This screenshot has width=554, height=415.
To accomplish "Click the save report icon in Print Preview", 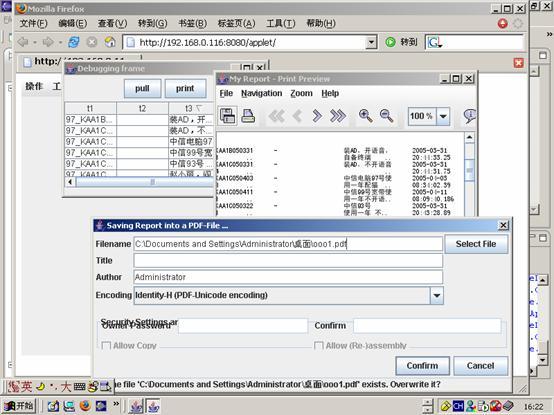I will [x=228, y=115].
